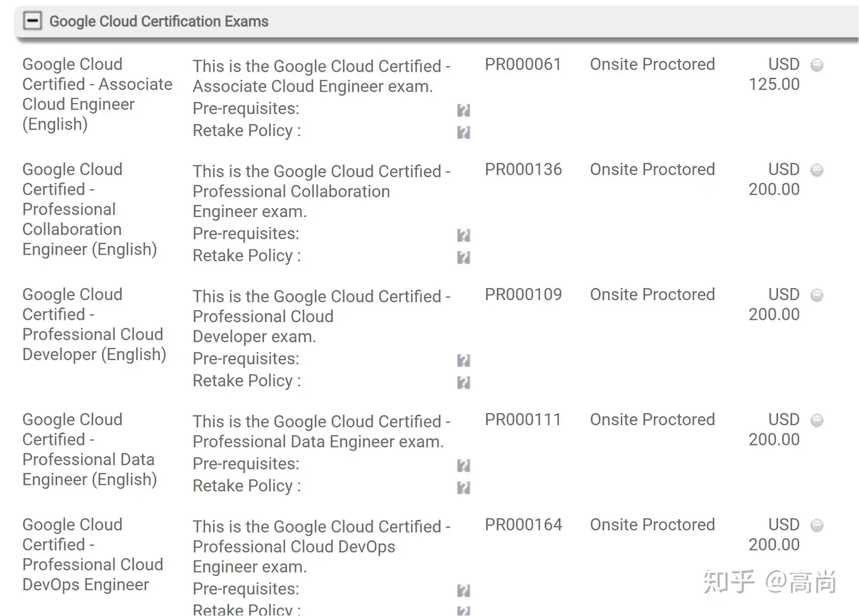Open Pre-requisites help icon for Cloud DevOps Engineer
859x616 pixels.
464,591
